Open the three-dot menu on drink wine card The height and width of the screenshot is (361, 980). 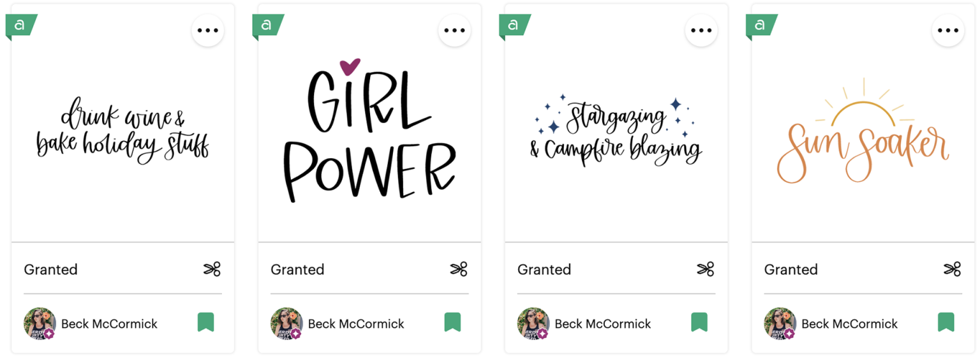click(x=207, y=31)
